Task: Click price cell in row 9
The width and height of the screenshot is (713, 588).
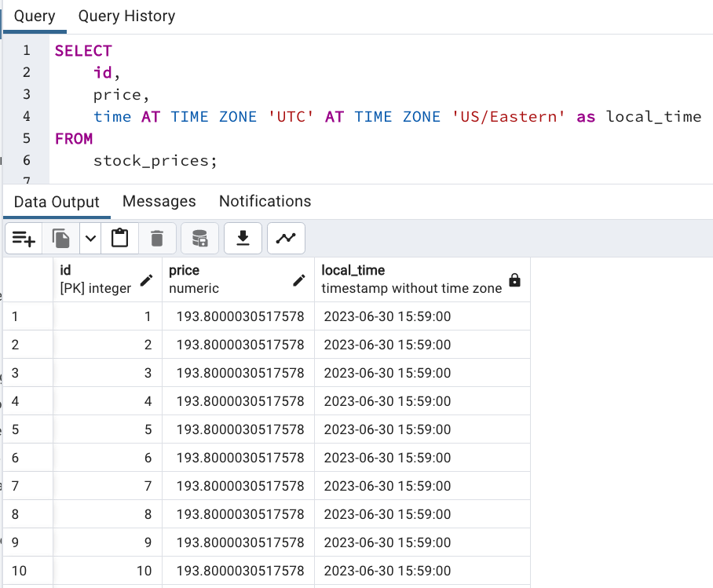Action: (238, 542)
